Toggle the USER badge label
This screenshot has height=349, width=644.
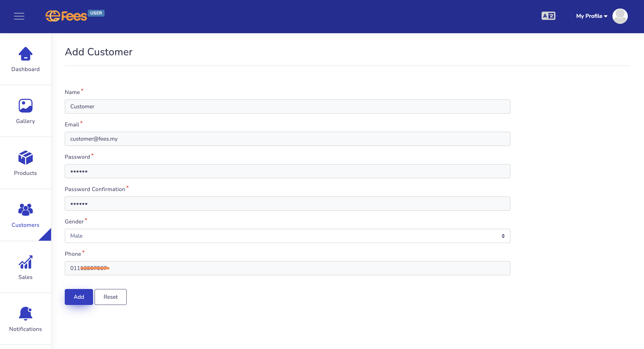pyautogui.click(x=97, y=13)
